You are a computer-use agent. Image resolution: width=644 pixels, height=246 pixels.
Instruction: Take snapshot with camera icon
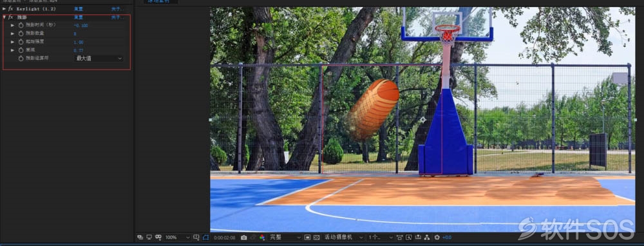click(244, 238)
